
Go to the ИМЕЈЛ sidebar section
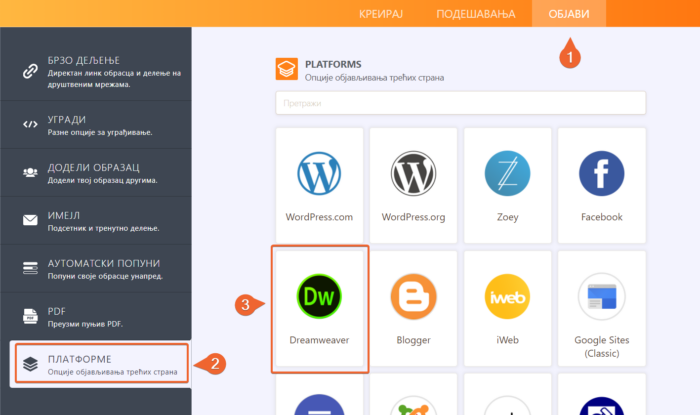(x=96, y=221)
